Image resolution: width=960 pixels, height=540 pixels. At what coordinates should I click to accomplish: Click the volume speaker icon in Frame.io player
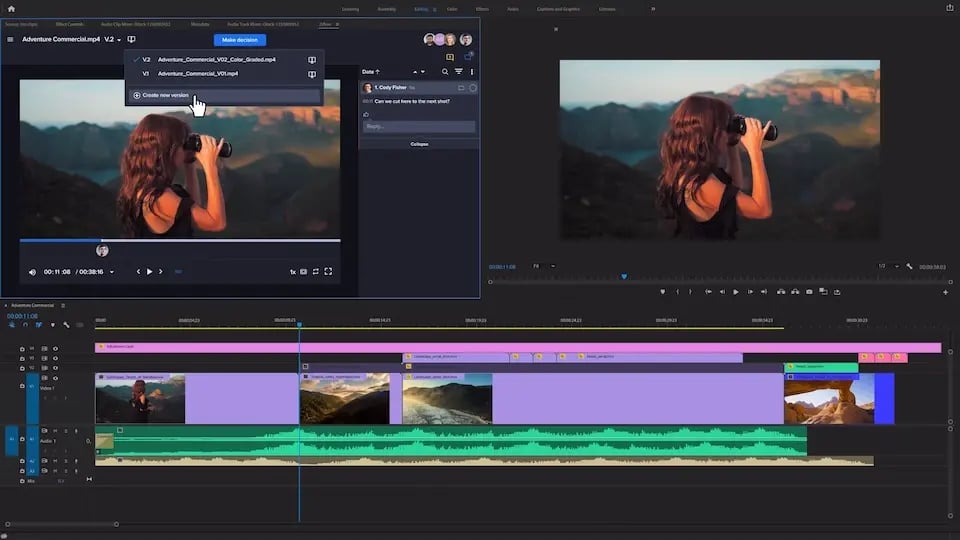coord(32,272)
